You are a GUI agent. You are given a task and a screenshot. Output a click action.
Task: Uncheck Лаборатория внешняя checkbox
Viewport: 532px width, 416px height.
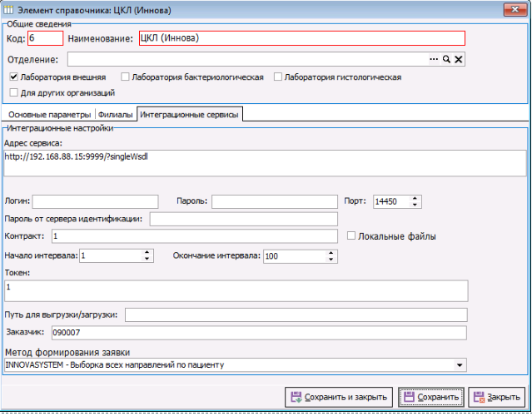pos(14,77)
